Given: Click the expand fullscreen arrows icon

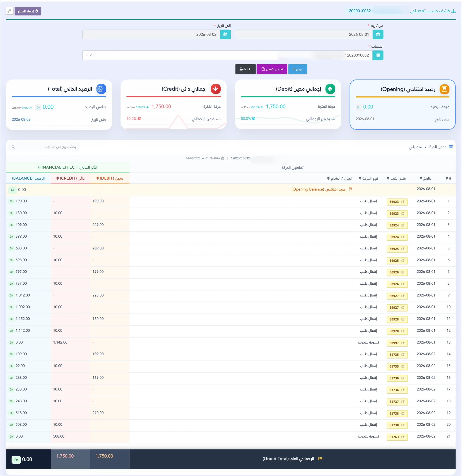Looking at the screenshot, I should [x=9, y=11].
